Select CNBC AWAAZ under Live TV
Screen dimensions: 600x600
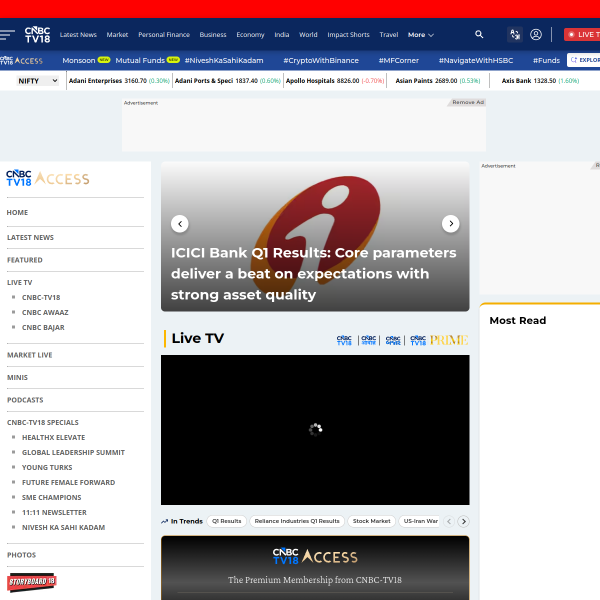tap(45, 313)
